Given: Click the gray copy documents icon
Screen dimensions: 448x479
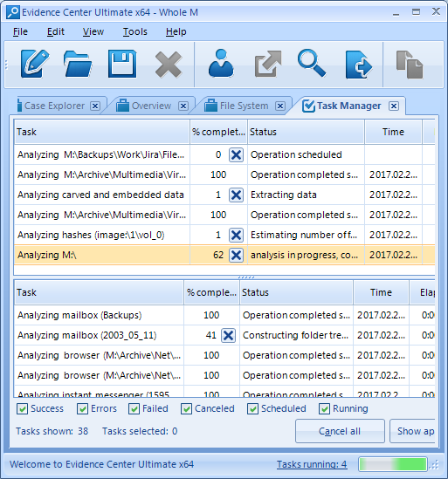Looking at the screenshot, I should [410, 65].
